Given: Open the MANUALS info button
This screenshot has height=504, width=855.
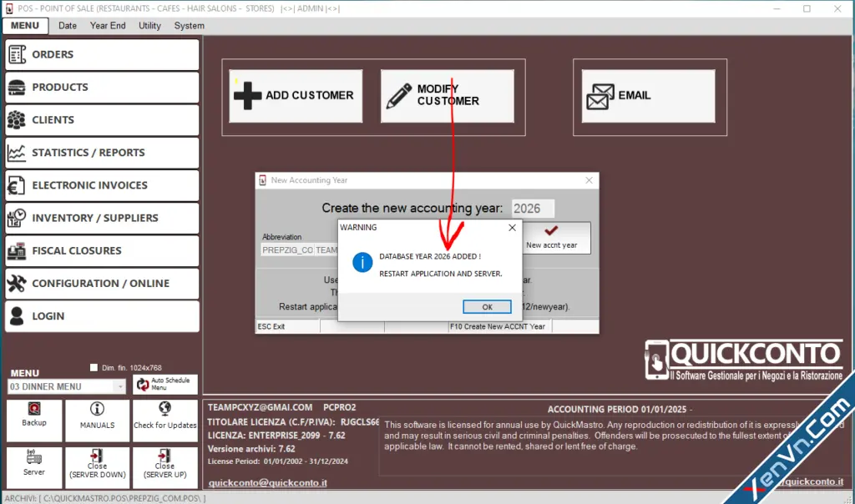Looking at the screenshot, I should (97, 421).
